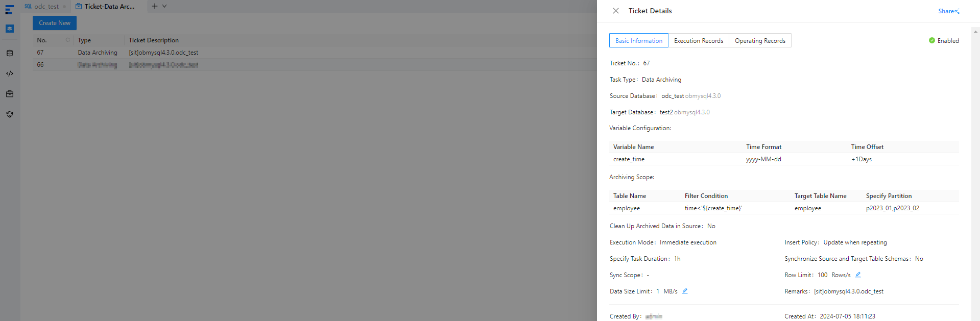The height and width of the screenshot is (321, 980).
Task: Search ticket numbers via the No. column icon
Action: click(67, 40)
